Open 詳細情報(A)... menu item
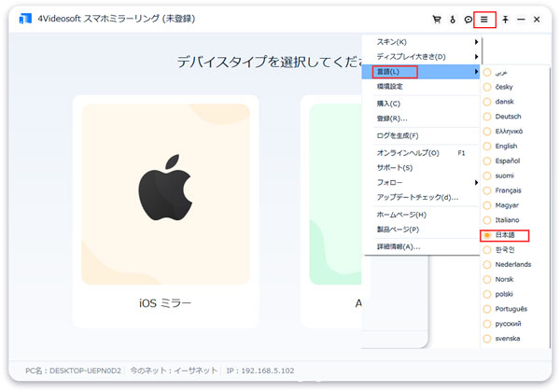Screen dimensions: 560x392 421,246
